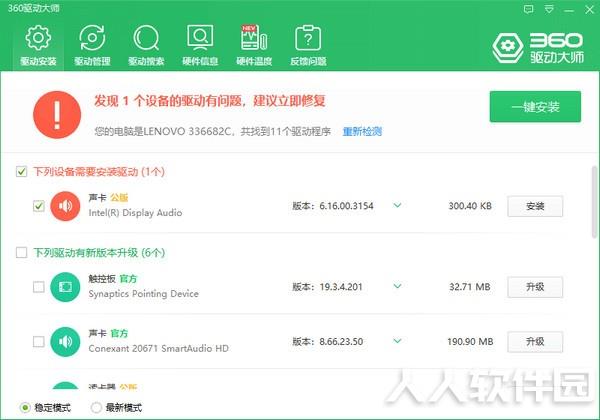Click the 官方 tag beside Conexant 声卡
Screen dimensions: 600x420
pyautogui.click(x=119, y=334)
